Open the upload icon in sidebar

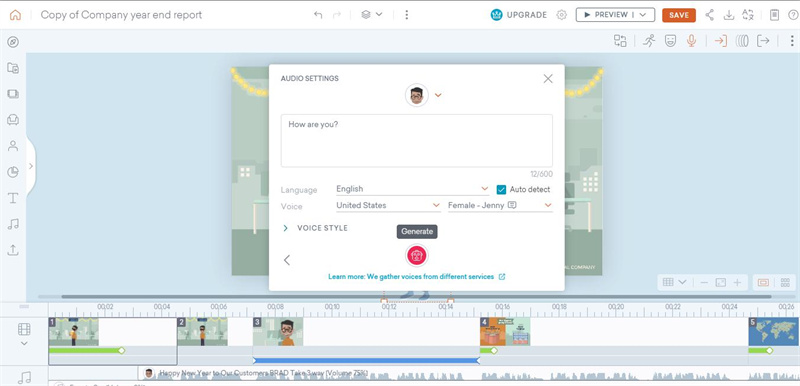[13, 250]
